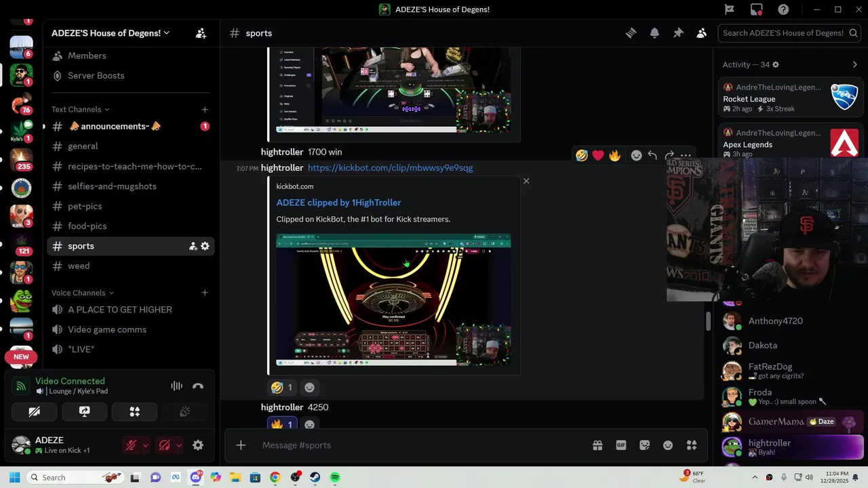Unmute the microphone
This screenshot has width=868, height=488.
click(131, 445)
